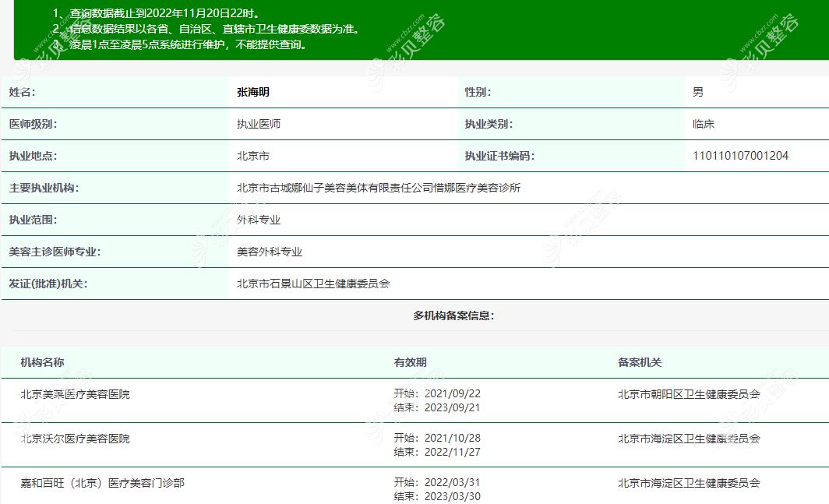Click the 有效期 column header
This screenshot has height=504, width=829.
pyautogui.click(x=410, y=362)
